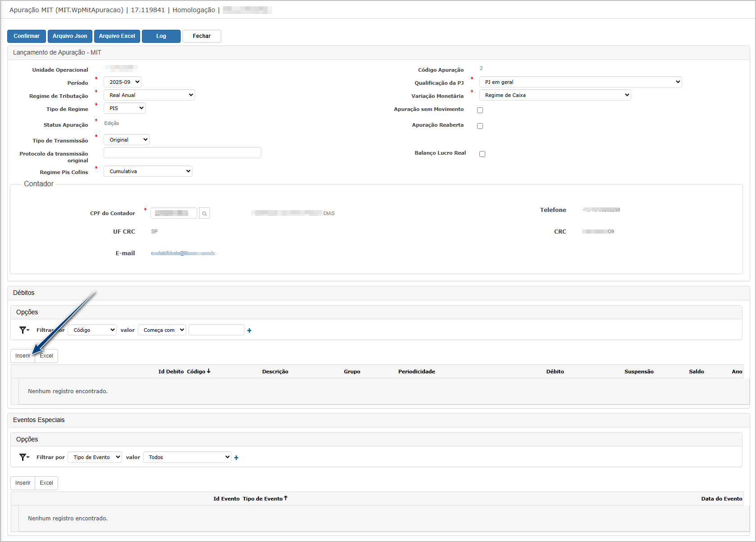The width and height of the screenshot is (756, 542).
Task: Toggle Balanço Lucro Real checkbox
Action: coord(482,154)
